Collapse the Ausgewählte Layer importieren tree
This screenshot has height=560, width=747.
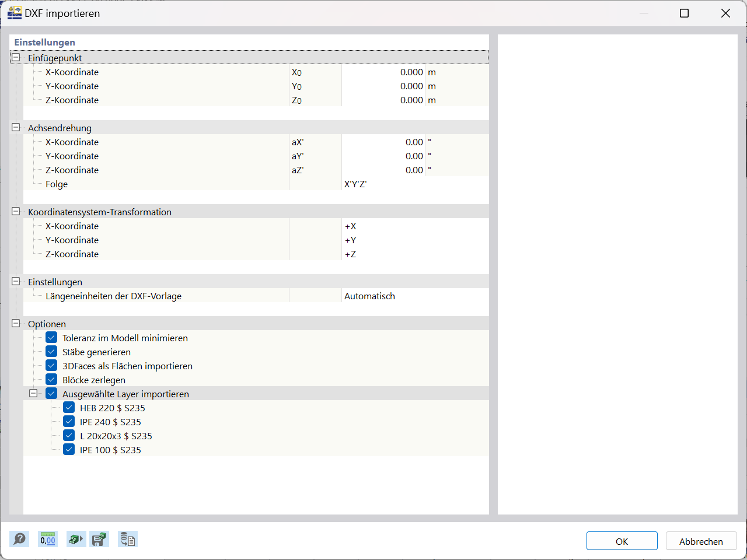click(33, 393)
